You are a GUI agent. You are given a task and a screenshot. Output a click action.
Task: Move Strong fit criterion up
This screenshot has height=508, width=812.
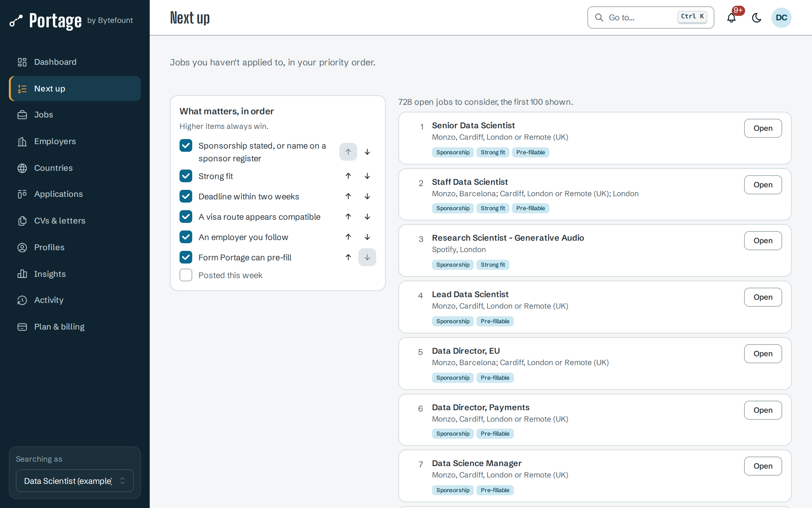point(348,176)
